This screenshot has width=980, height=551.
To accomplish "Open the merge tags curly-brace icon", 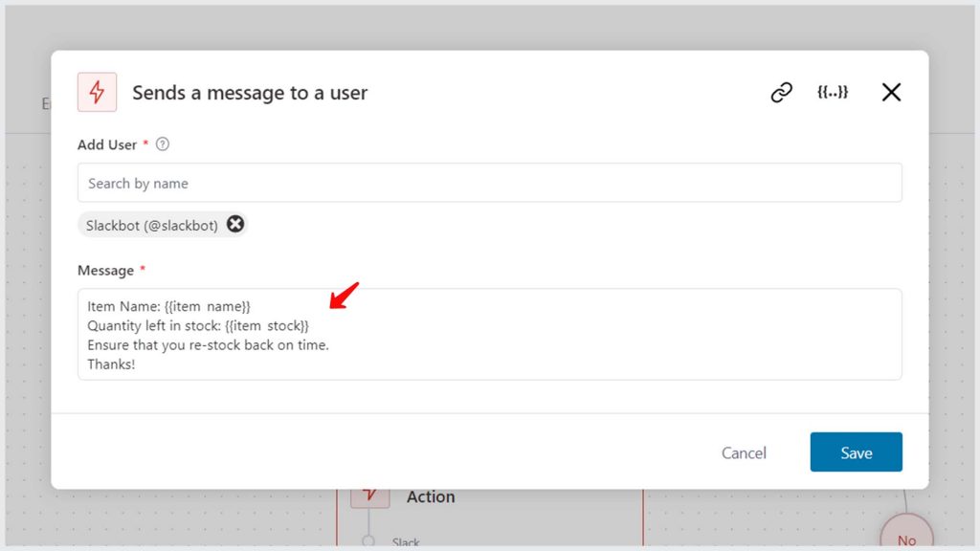I will tap(833, 93).
